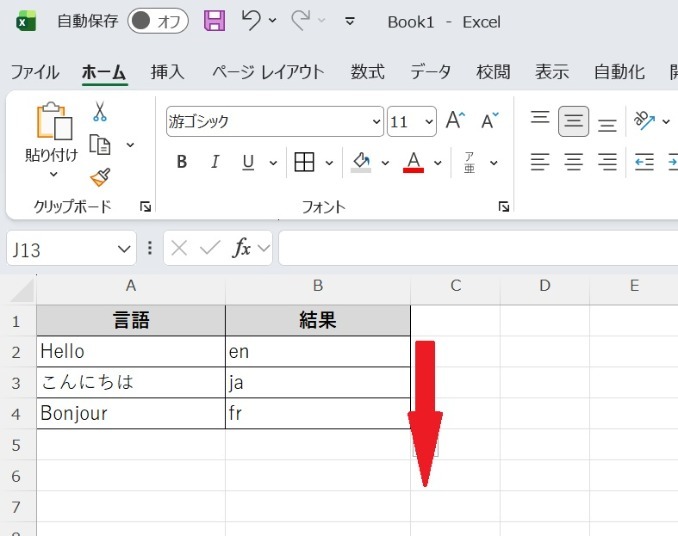The height and width of the screenshot is (536, 678).
Task: Decrease font size with small A icon
Action: (490, 121)
